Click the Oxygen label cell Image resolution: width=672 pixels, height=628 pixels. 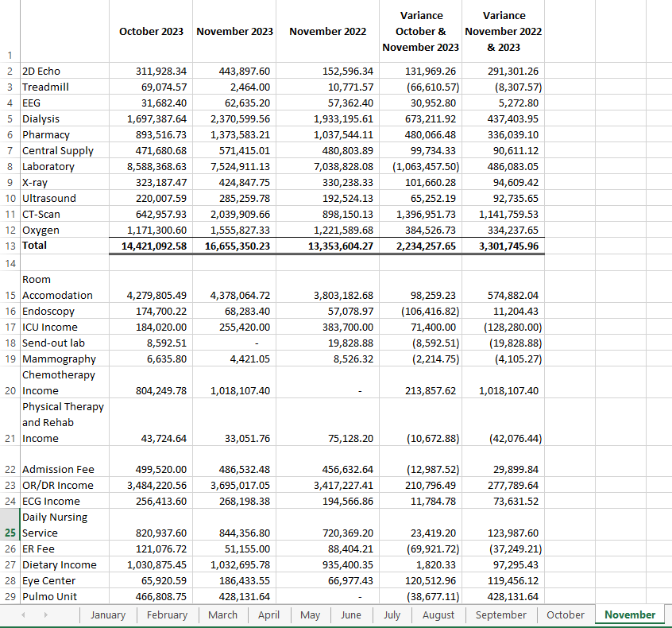pos(64,230)
